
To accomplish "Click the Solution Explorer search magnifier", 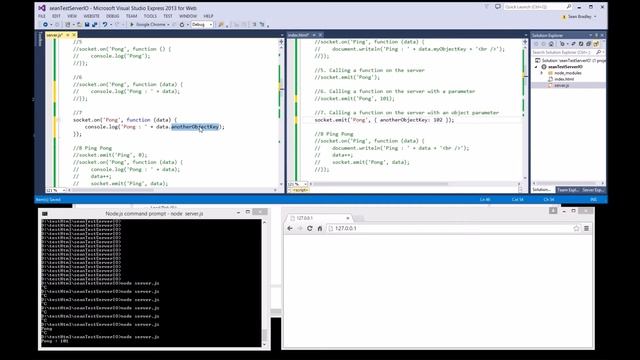I will pos(598,52).
